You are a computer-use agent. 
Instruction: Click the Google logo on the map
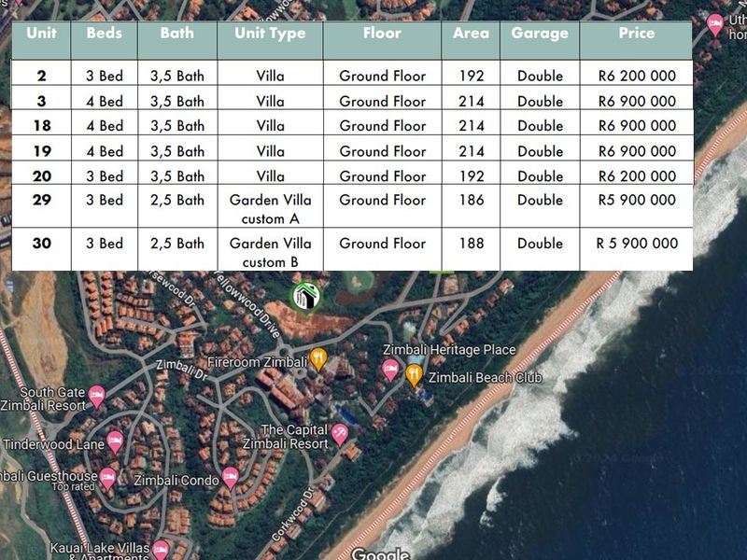tap(380, 554)
